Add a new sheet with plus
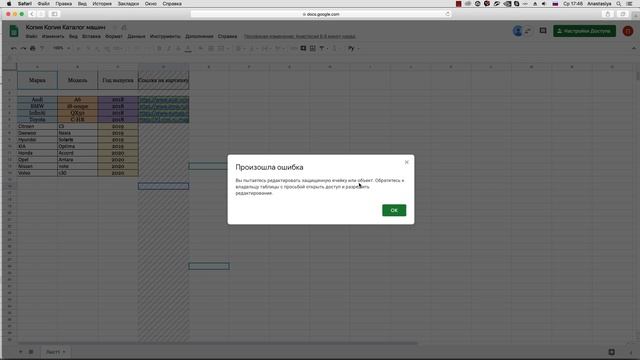The image size is (640, 360). point(20,352)
